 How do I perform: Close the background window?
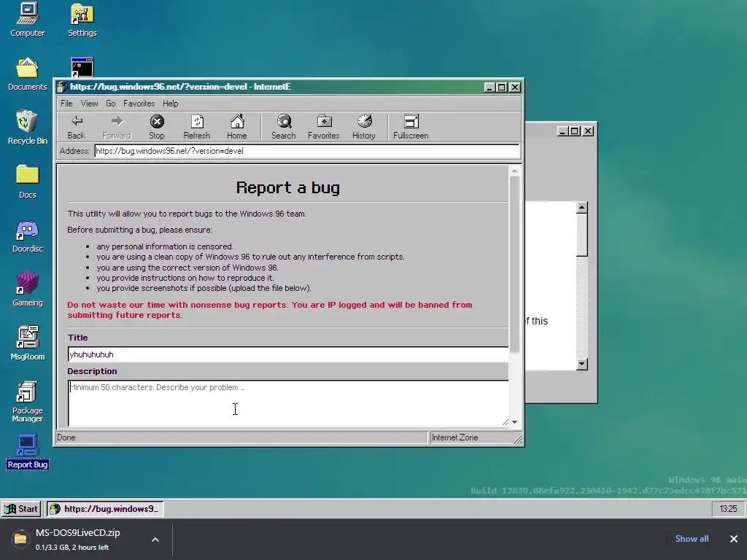[x=589, y=131]
